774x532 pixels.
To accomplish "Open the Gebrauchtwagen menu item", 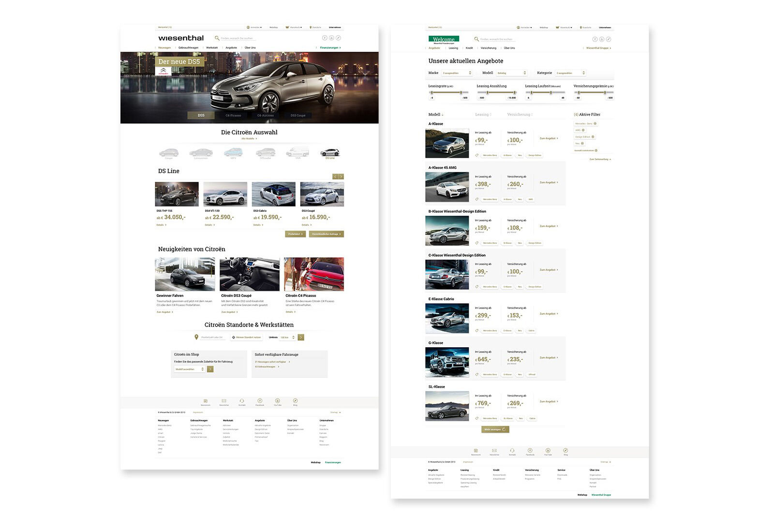I will tap(188, 48).
